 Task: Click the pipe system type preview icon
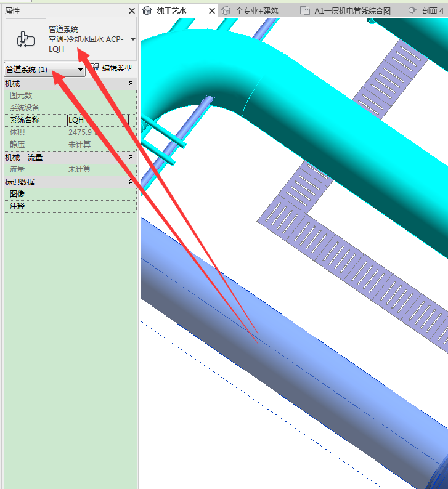[26, 39]
